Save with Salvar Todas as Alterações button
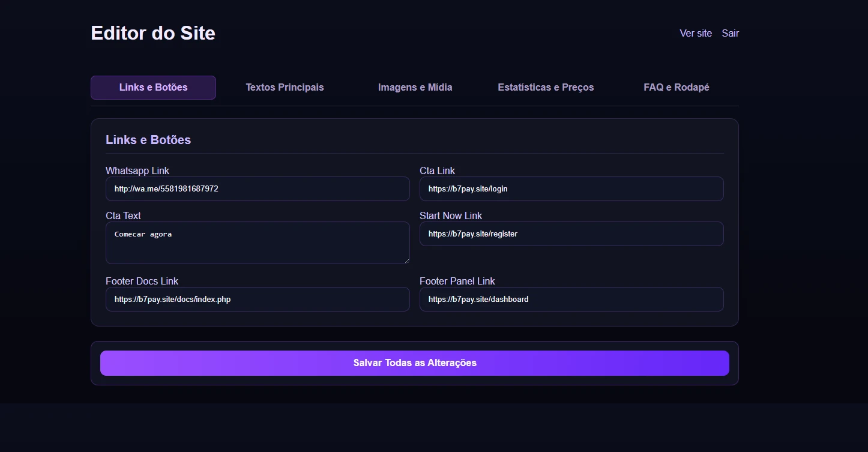This screenshot has width=868, height=452. [415, 363]
